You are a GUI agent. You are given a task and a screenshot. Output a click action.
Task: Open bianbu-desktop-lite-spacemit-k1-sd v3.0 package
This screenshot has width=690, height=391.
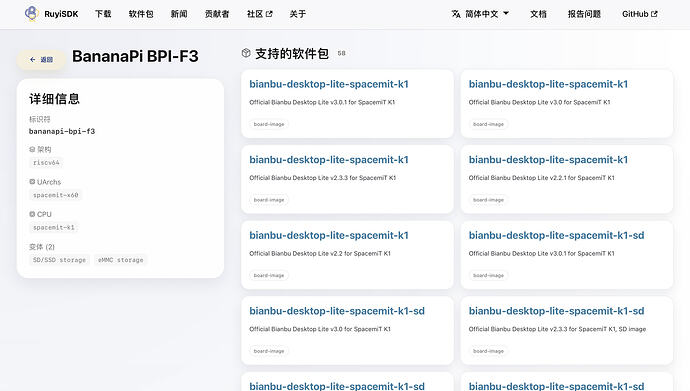[337, 311]
